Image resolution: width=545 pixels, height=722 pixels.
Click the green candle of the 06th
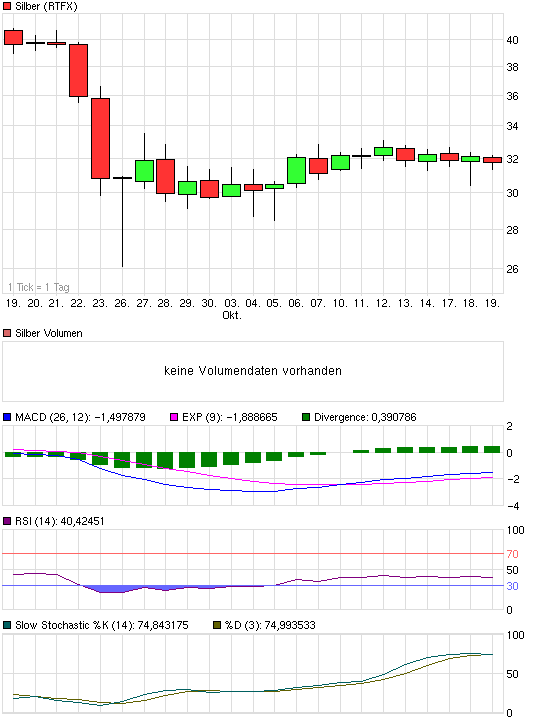coord(296,170)
